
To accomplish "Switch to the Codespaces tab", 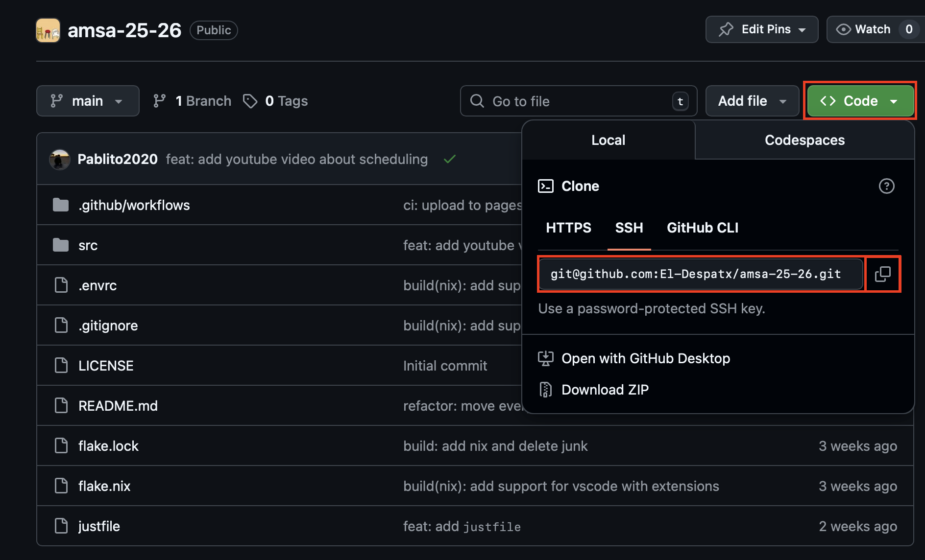I will pyautogui.click(x=804, y=140).
